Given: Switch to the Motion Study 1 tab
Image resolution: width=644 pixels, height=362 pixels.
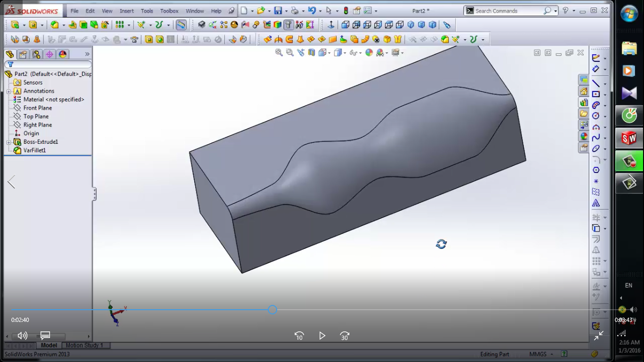Looking at the screenshot, I should [x=84, y=346].
